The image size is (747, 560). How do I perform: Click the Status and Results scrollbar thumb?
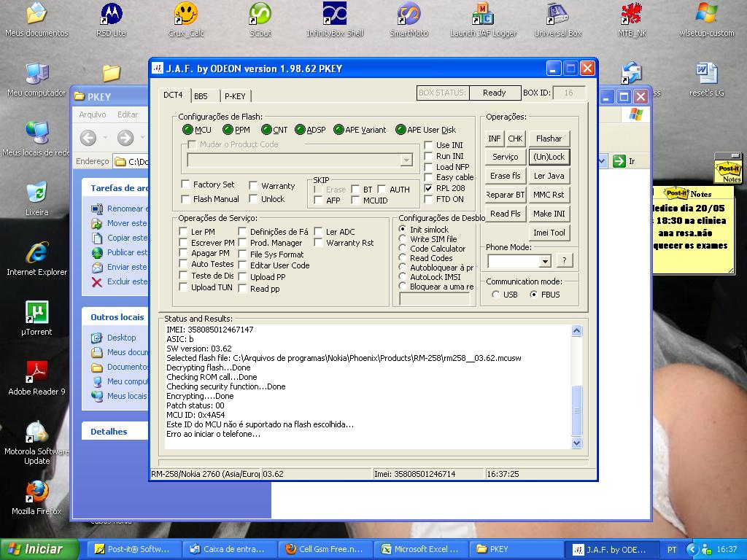(x=576, y=411)
